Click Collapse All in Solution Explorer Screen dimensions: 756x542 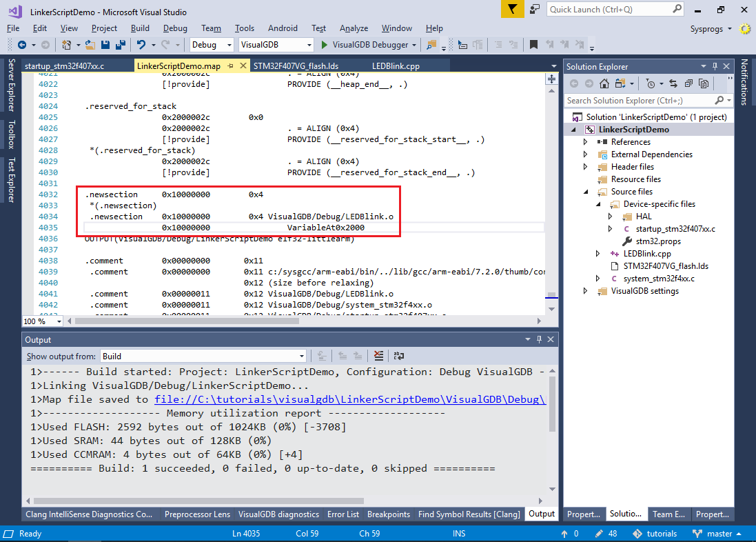click(688, 83)
